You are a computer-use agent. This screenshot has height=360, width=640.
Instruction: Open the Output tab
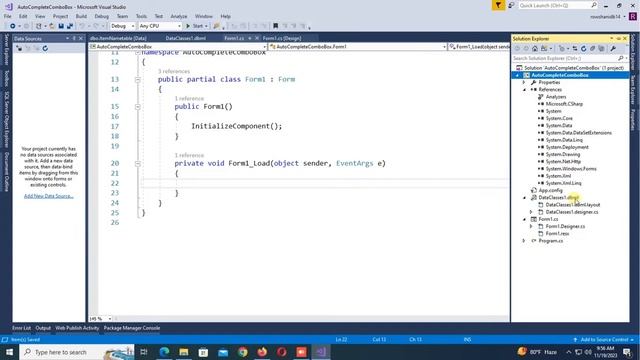(x=43, y=328)
